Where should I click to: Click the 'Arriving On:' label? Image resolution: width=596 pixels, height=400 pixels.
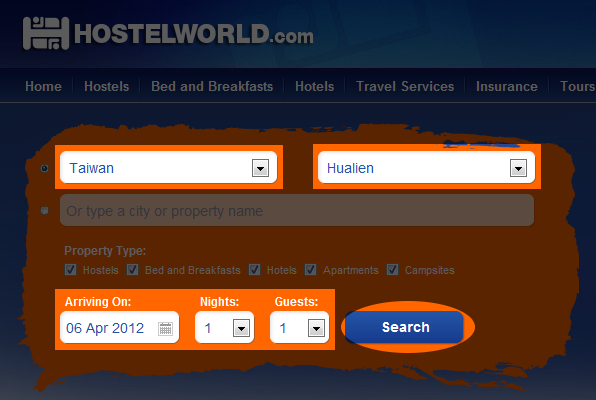coord(98,302)
